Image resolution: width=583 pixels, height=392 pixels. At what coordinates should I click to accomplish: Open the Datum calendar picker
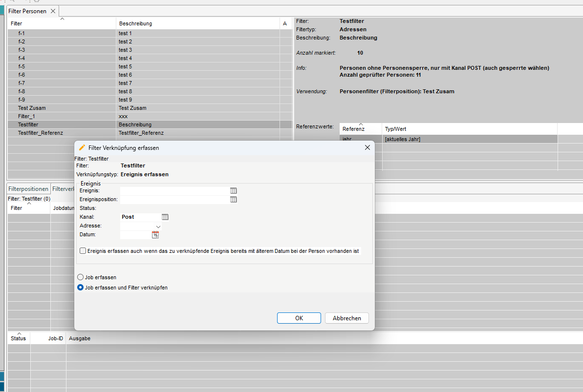click(155, 235)
